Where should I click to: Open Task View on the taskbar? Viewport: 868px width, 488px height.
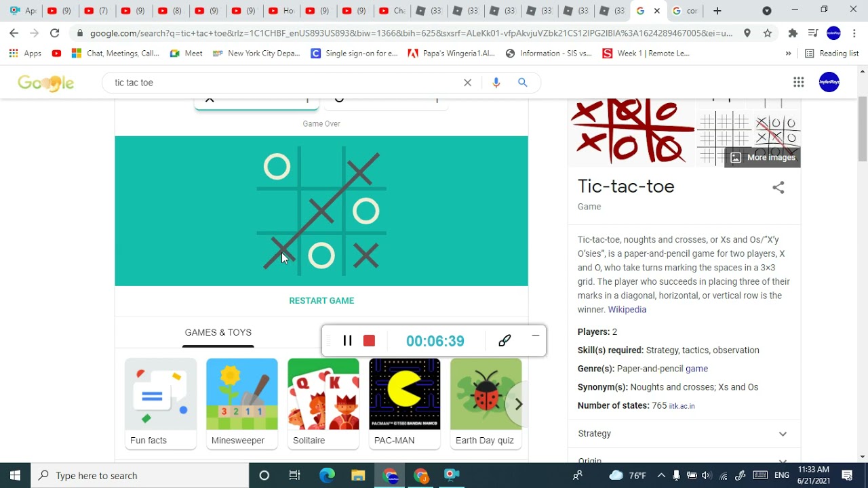[295, 475]
